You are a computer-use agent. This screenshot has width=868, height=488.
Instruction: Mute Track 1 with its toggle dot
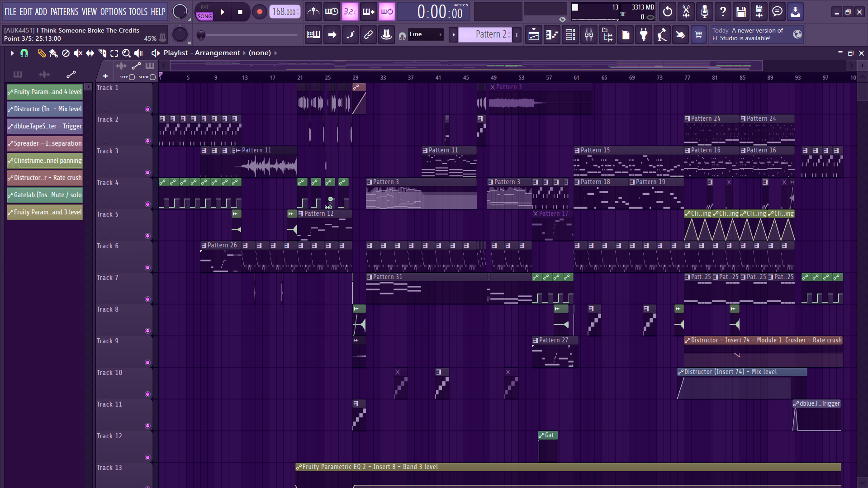point(147,109)
